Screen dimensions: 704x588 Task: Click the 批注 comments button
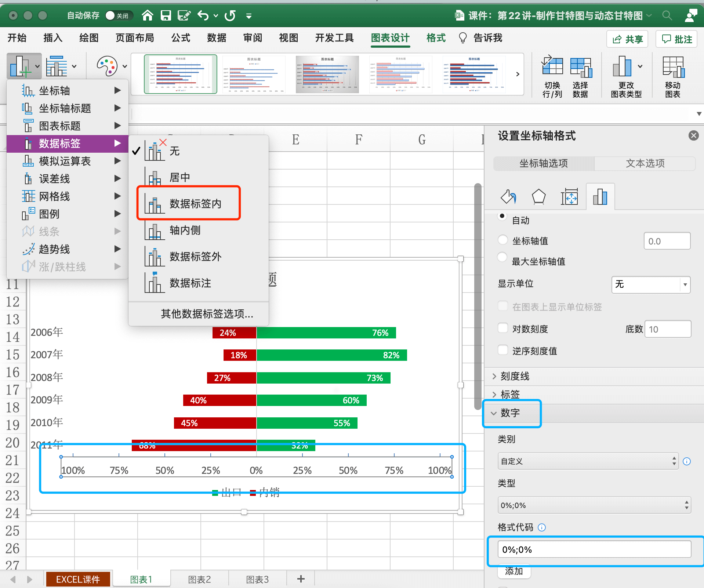(x=677, y=39)
